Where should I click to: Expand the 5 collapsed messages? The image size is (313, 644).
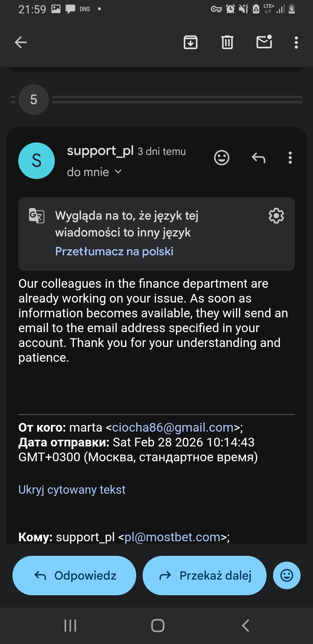34,100
